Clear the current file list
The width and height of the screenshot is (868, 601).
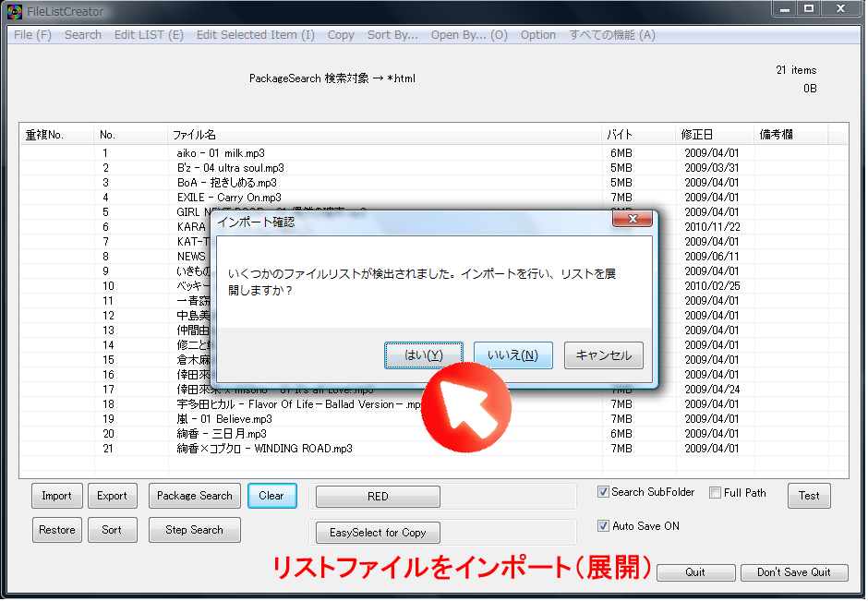[271, 495]
